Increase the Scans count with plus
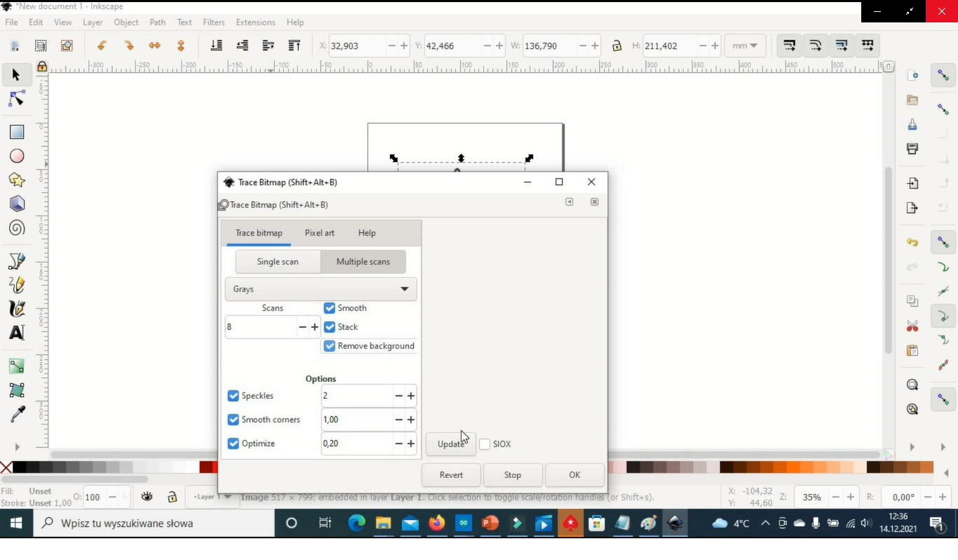 click(x=315, y=327)
